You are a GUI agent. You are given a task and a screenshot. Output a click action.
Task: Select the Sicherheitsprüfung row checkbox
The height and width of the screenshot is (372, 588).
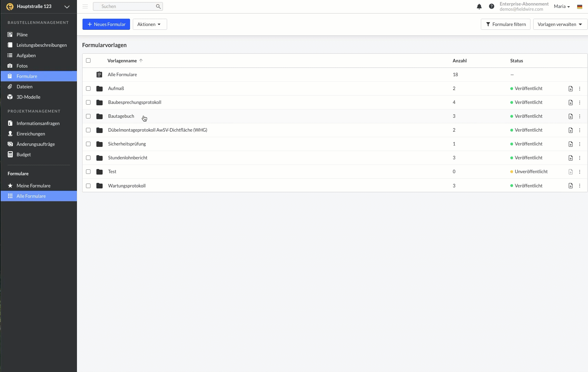coord(88,144)
